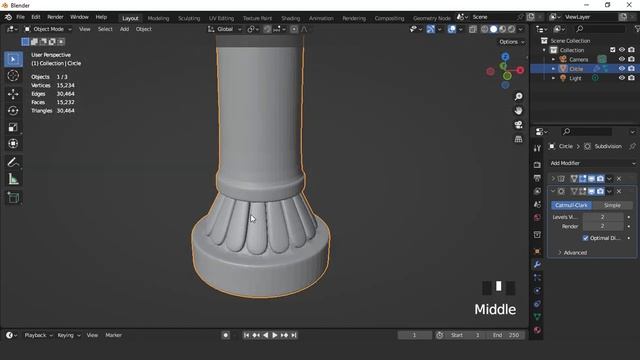Hide the Camera object in viewport
Viewport: 640px width, 360px height.
(622, 59)
